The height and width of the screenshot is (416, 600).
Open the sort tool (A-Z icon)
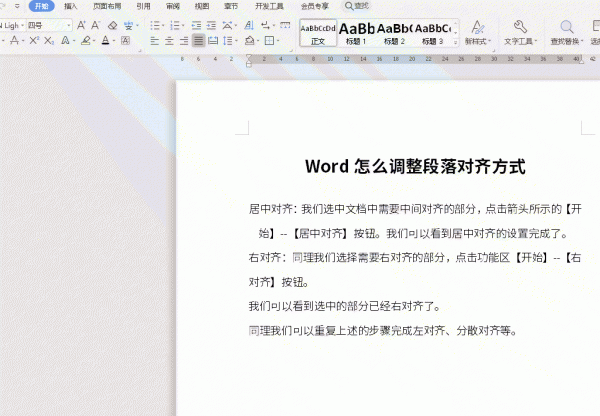(249, 26)
